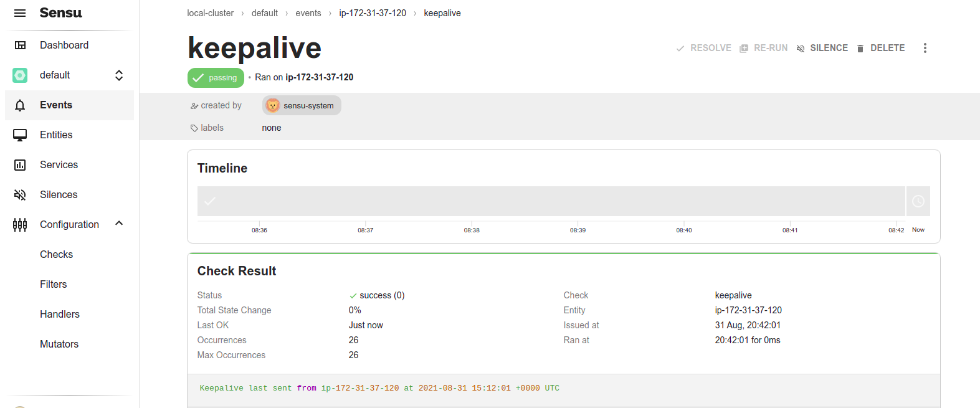Click the local-cluster breadcrumb
The width and height of the screenshot is (980, 408).
(211, 13)
